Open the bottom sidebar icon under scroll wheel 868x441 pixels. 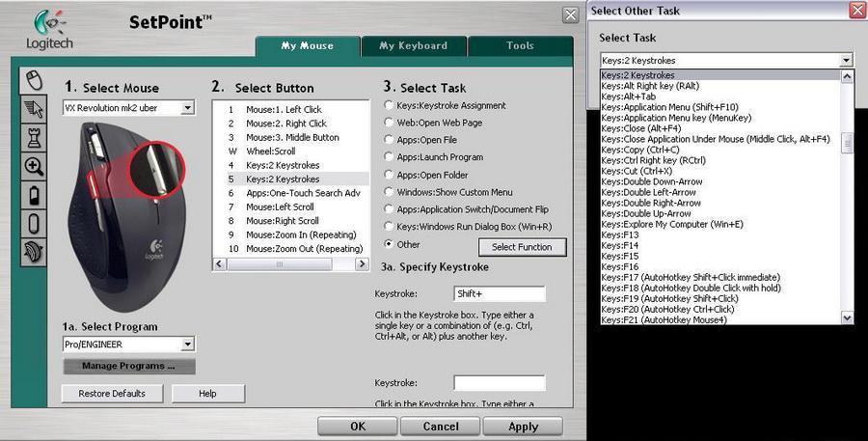(33, 253)
